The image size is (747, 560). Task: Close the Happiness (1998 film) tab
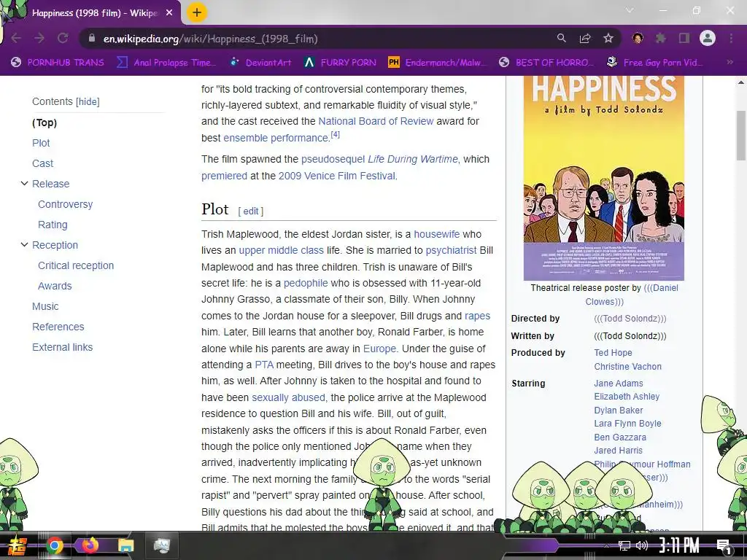[169, 13]
